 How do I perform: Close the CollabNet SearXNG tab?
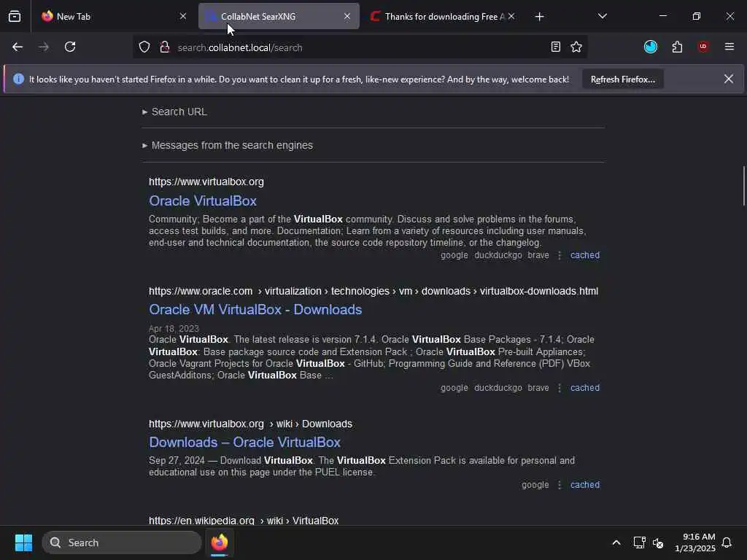click(347, 16)
